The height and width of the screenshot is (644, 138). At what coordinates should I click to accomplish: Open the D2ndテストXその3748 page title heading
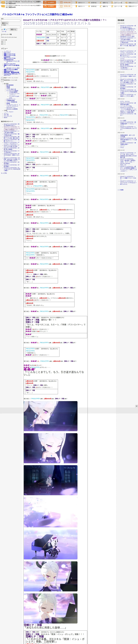click(65, 20)
